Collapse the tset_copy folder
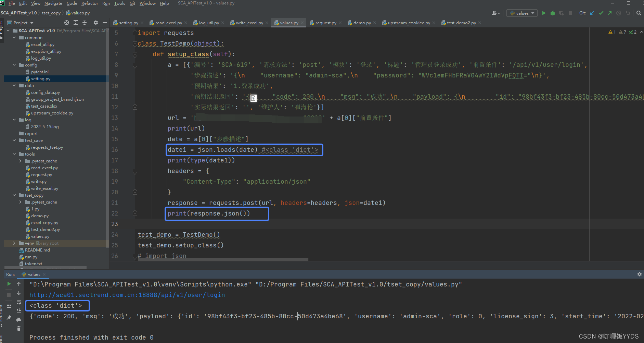 [x=14, y=195]
